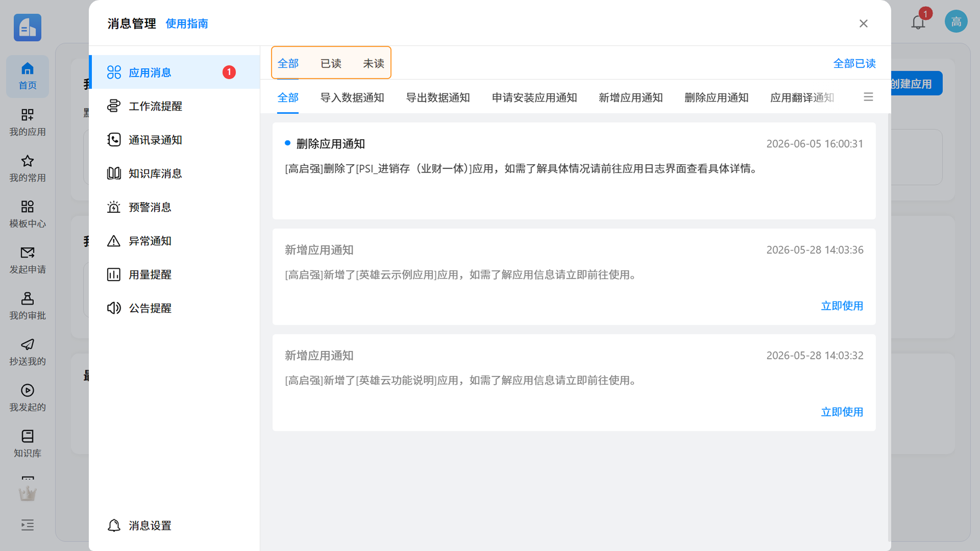
Task: Open the 删除应用通知 message card title
Action: coord(330,144)
